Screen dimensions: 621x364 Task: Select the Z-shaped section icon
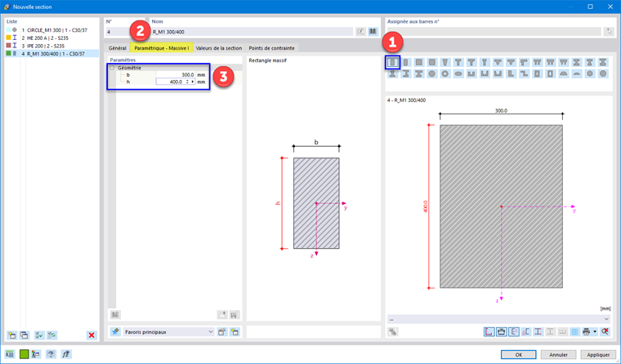coord(524,73)
